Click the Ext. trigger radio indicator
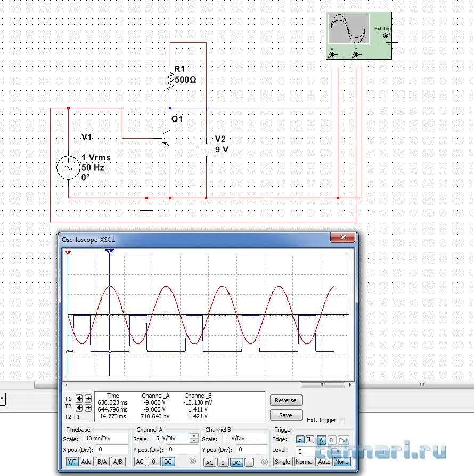 coord(342,421)
